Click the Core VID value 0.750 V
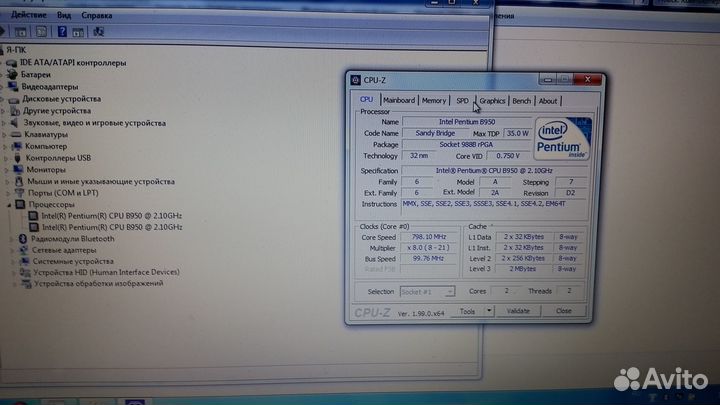Viewport: 720px width, 405px height. (508, 156)
